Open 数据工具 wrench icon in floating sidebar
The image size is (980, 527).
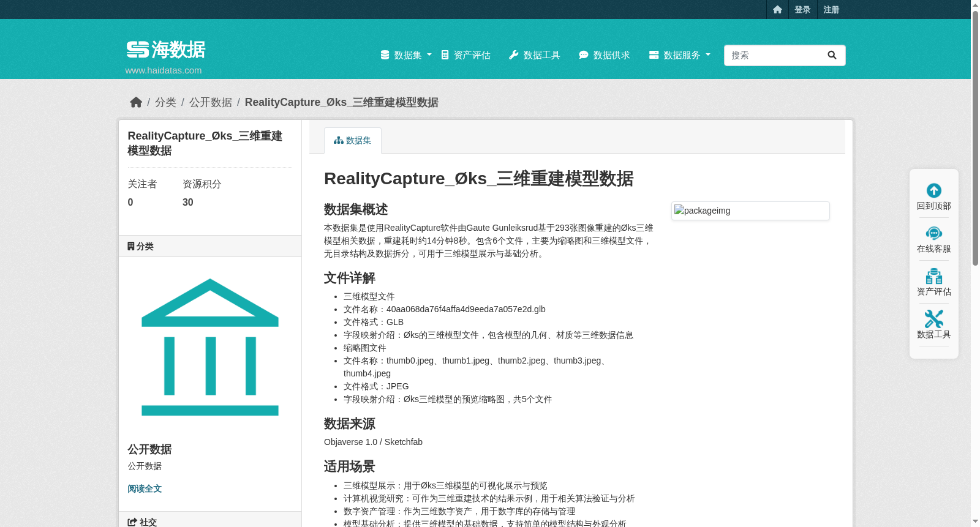tap(934, 319)
